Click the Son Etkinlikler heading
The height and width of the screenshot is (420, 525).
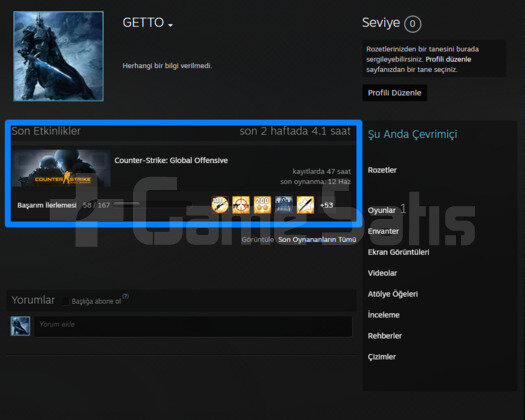pos(46,131)
